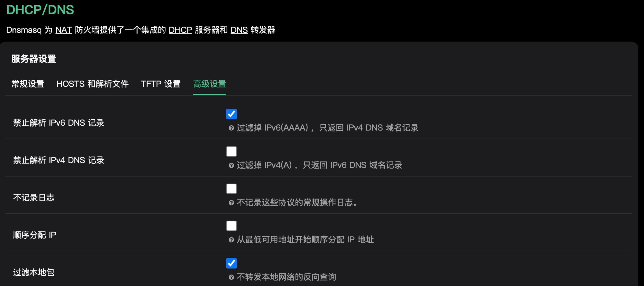
Task: Click the 禁止解析 IPv6 DNS 记录 label
Action: [x=59, y=123]
